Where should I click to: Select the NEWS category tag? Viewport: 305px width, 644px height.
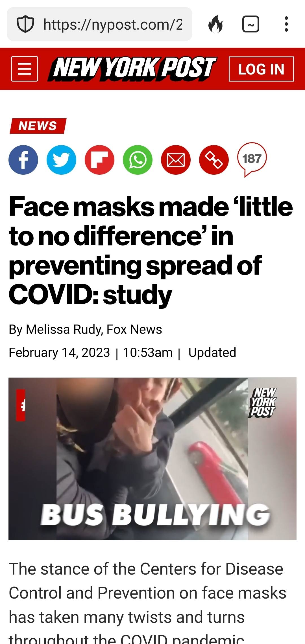[38, 126]
